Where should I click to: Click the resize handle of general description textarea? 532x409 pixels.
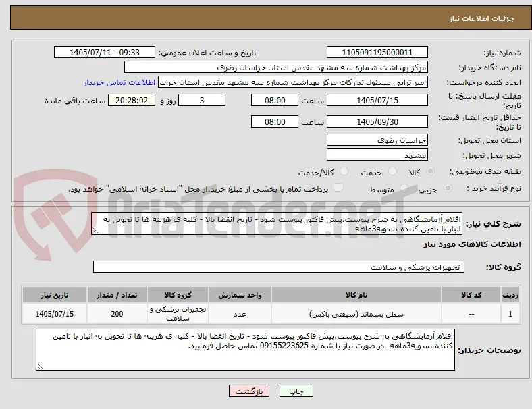pyautogui.click(x=95, y=231)
